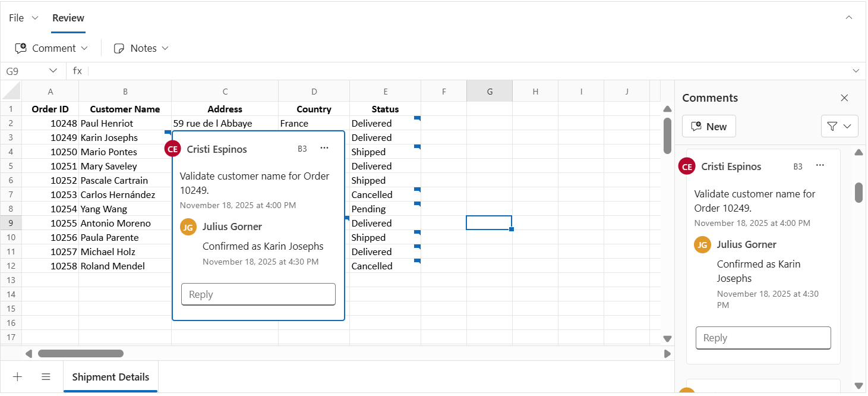Select cell containing Paul Henriot
The height and width of the screenshot is (396, 868).
click(125, 123)
